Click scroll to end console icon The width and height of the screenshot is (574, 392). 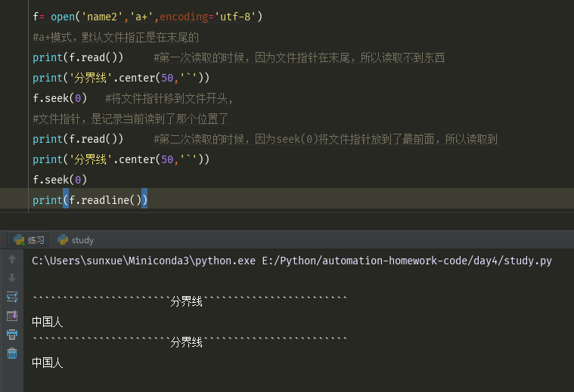tap(12, 316)
